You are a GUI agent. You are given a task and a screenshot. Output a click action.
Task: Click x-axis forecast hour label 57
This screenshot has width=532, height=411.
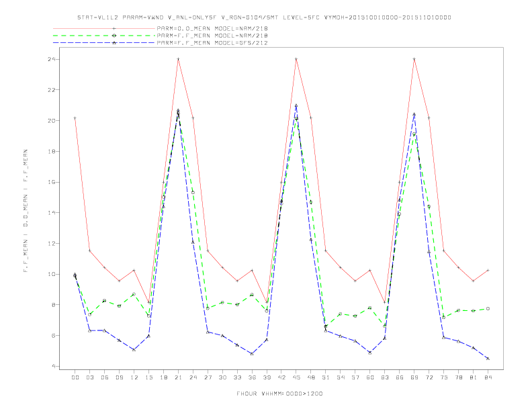[355, 377]
